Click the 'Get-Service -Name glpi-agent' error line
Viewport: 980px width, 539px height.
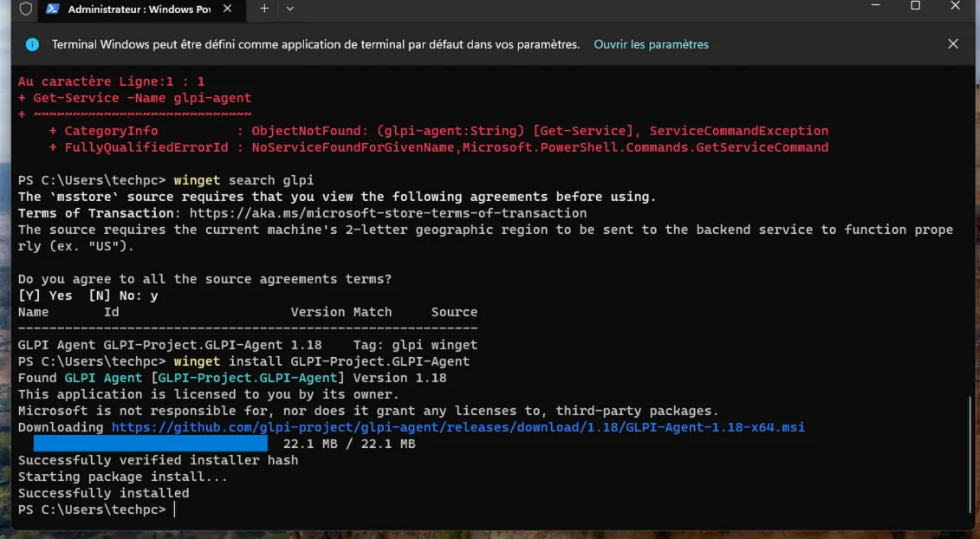pyautogui.click(x=134, y=98)
